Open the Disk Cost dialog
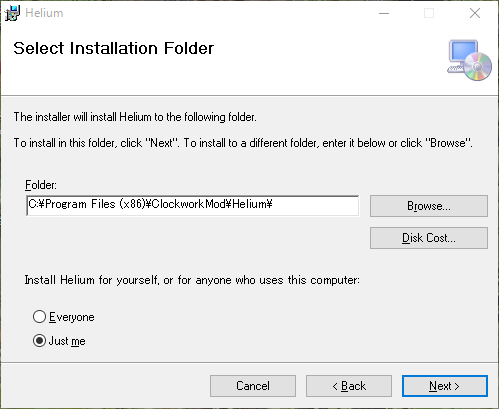This screenshot has height=409, width=499. [429, 238]
